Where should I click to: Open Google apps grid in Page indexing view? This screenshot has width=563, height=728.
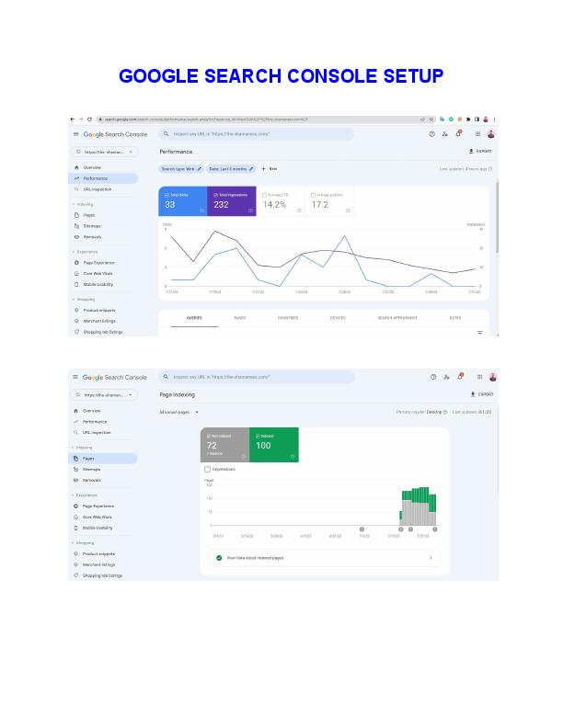[x=479, y=377]
